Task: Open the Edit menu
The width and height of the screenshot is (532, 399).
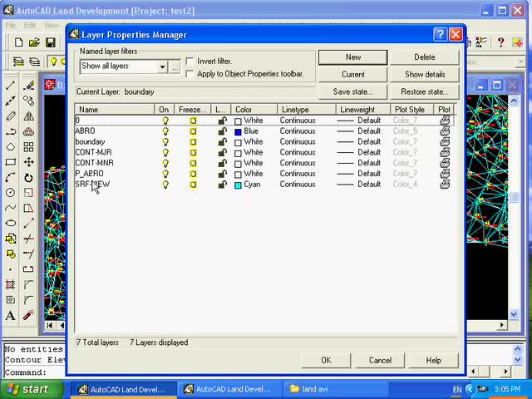Action: 30,25
